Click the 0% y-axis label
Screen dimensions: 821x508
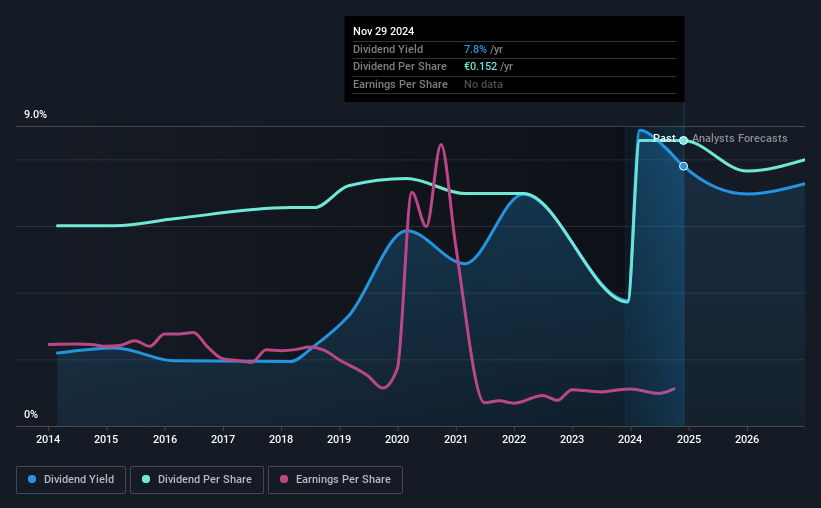[x=31, y=414]
